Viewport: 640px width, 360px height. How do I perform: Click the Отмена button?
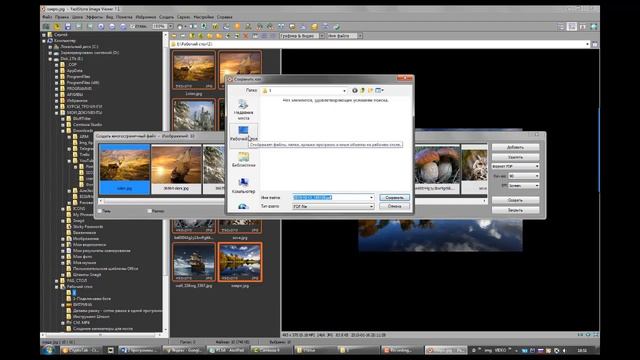(394, 207)
